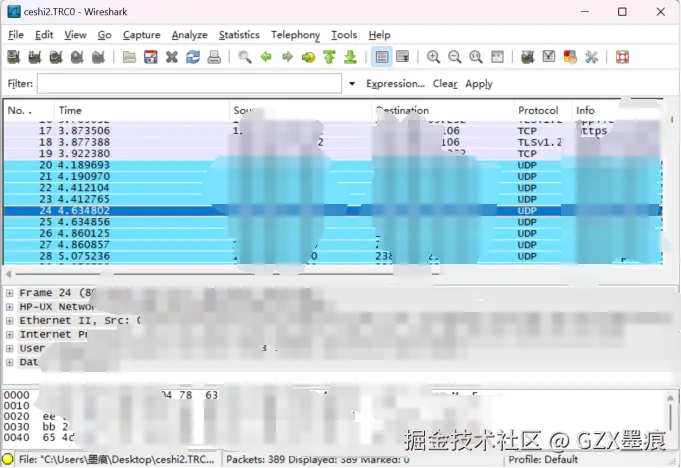This screenshot has width=681, height=468.
Task: Restart the running capture icon
Action: 99,57
